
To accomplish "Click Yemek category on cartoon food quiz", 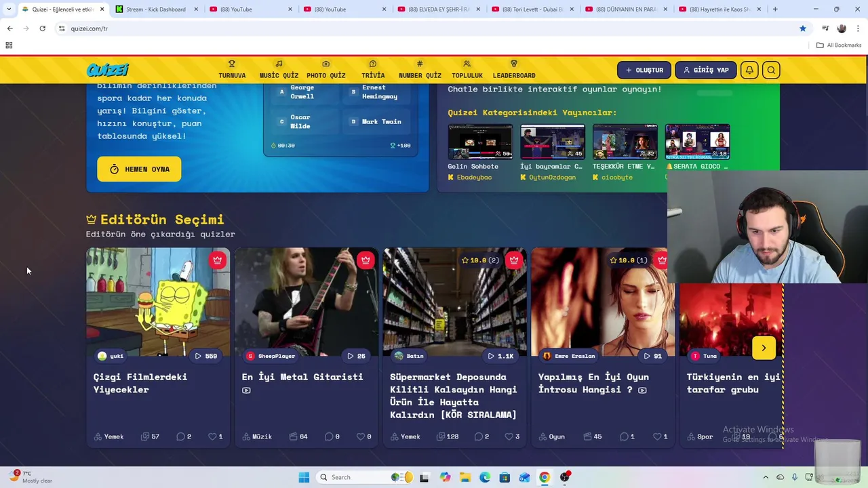I will point(109,436).
